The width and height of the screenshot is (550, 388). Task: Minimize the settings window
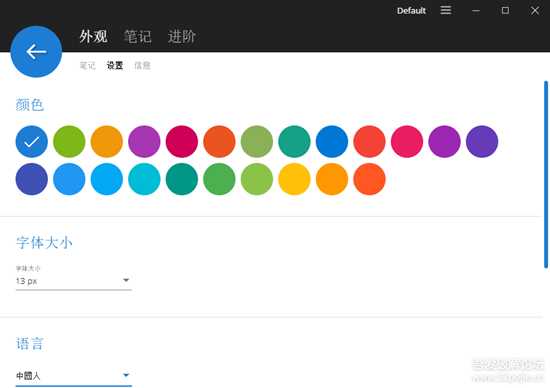476,11
